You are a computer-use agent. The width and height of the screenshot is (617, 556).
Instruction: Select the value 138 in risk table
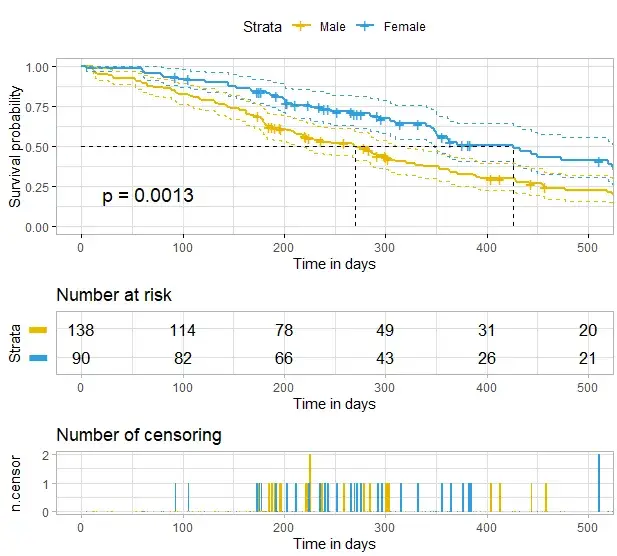[81, 330]
